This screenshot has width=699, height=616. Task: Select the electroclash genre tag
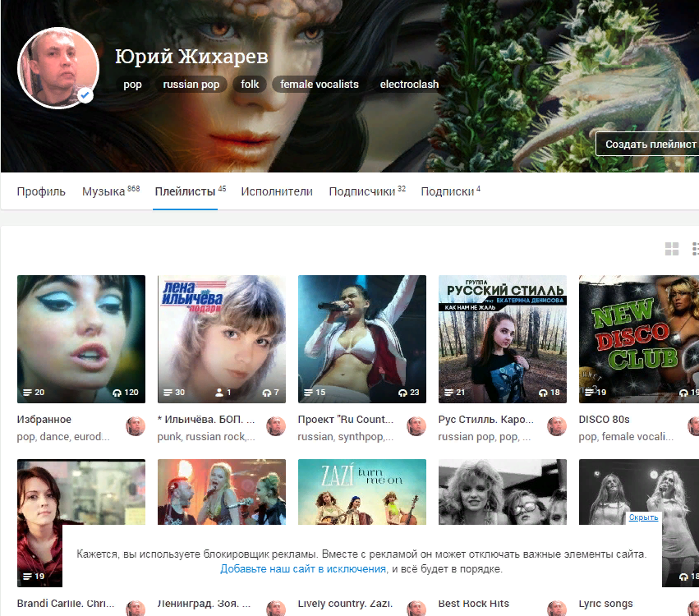point(409,84)
